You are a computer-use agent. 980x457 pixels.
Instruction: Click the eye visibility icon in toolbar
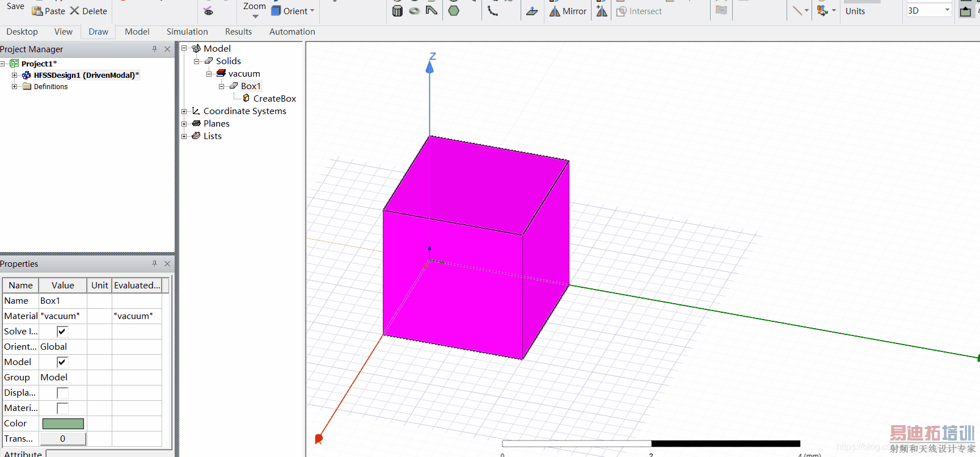click(208, 11)
